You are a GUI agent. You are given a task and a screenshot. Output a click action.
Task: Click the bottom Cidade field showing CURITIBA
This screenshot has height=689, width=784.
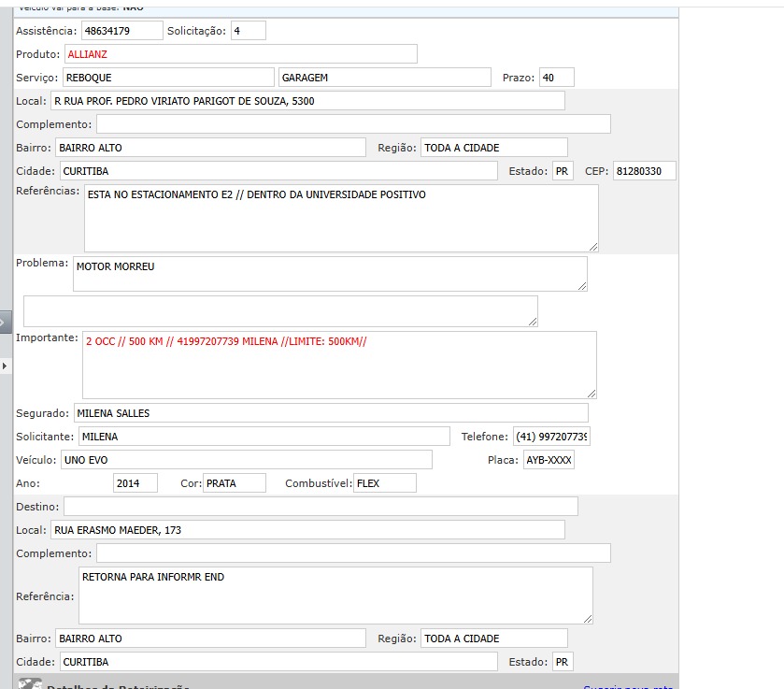pos(279,662)
